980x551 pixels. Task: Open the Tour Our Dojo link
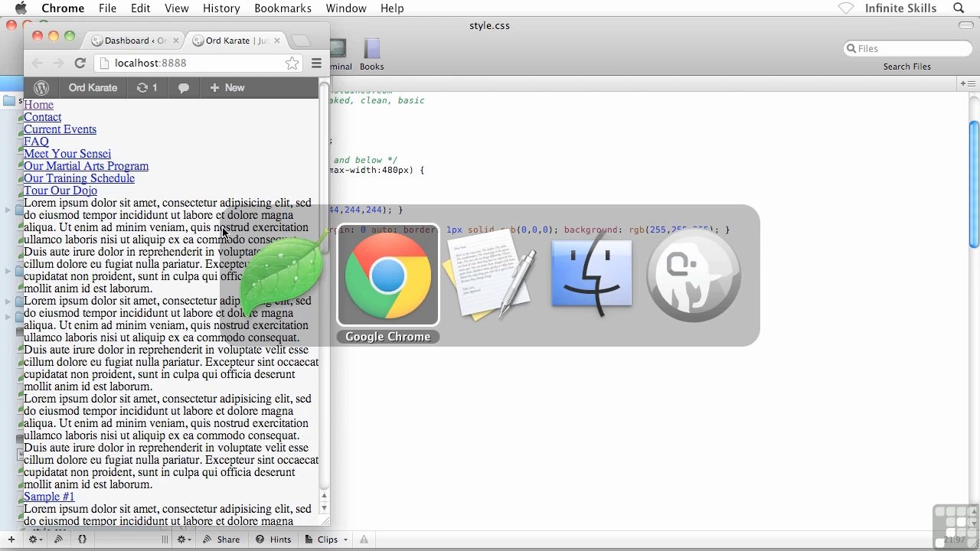click(60, 191)
